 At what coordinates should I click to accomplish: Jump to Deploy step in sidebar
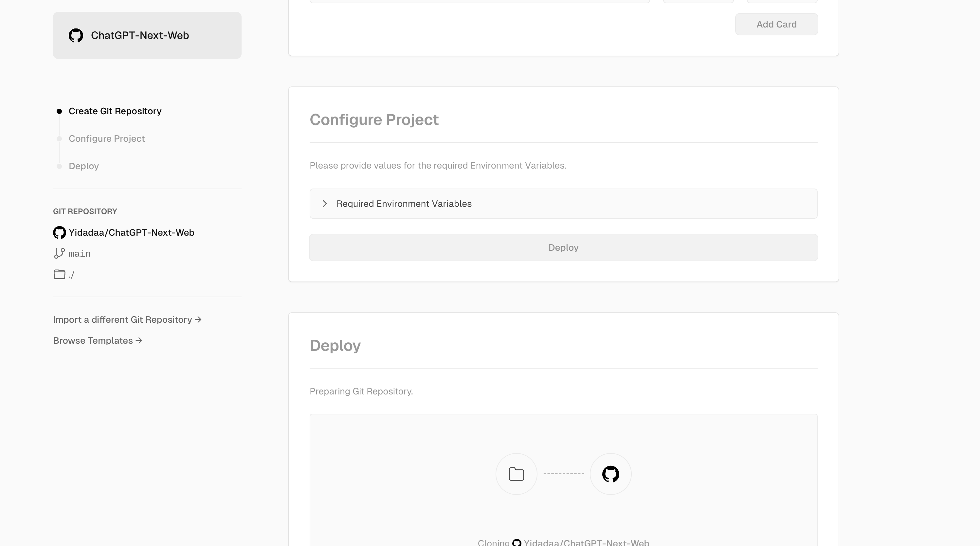tap(84, 166)
